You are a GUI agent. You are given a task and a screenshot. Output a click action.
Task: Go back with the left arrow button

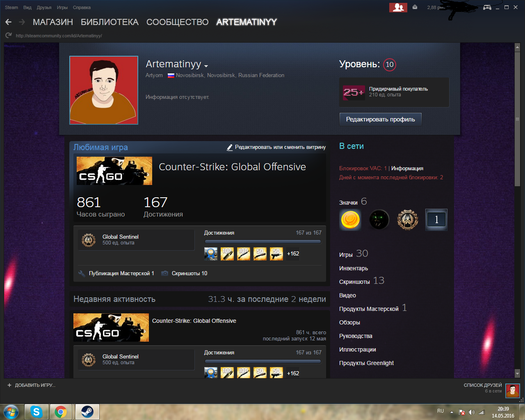click(9, 22)
